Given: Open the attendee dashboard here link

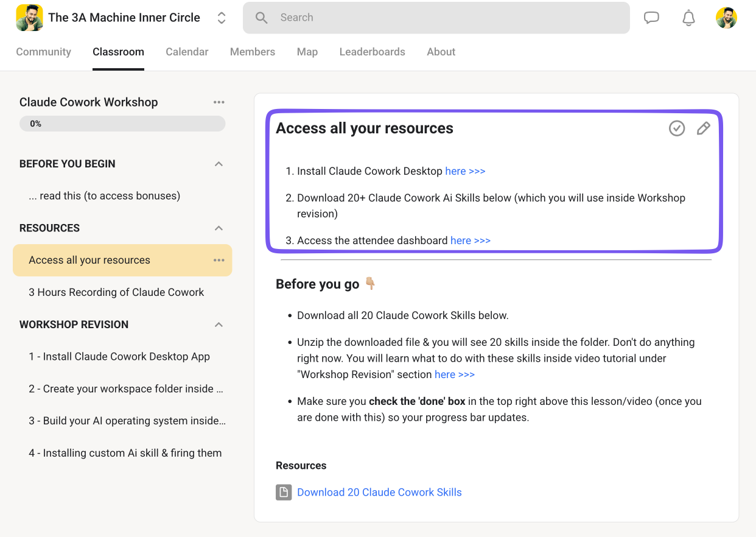Looking at the screenshot, I should 471,240.
